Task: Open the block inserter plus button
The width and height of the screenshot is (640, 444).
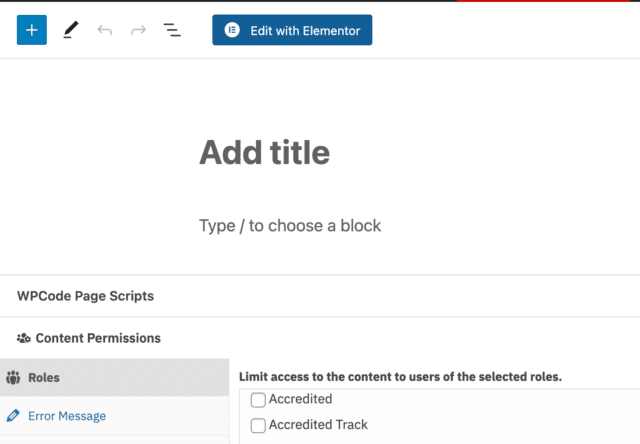Action: (32, 30)
